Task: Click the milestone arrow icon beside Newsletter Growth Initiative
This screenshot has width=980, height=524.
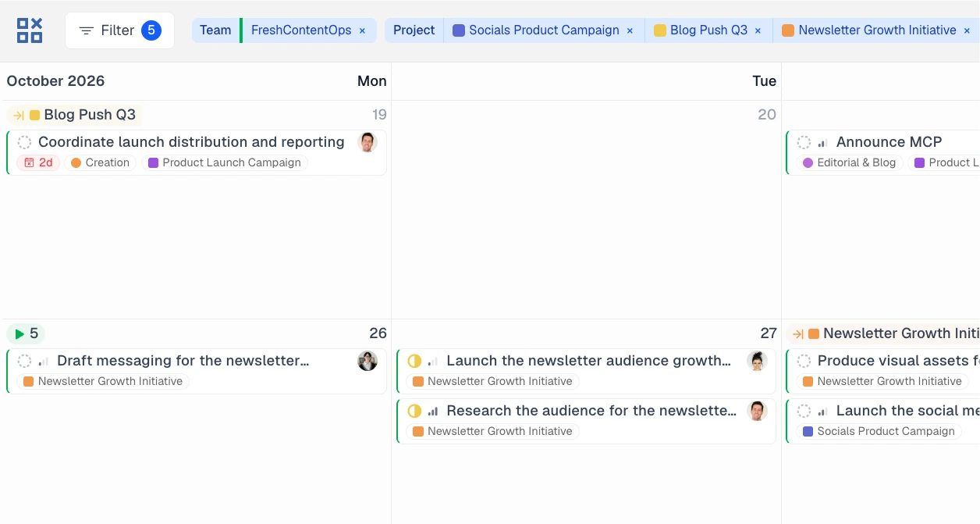Action: point(798,333)
